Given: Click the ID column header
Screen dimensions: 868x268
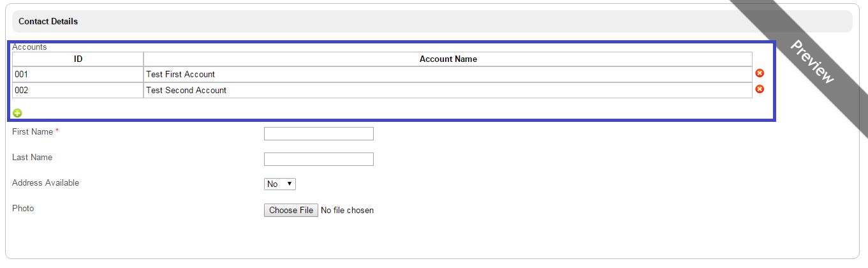Looking at the screenshot, I should coord(78,59).
